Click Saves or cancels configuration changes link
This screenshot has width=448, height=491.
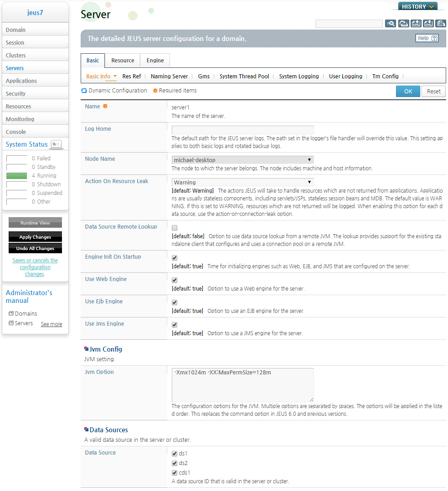click(35, 267)
